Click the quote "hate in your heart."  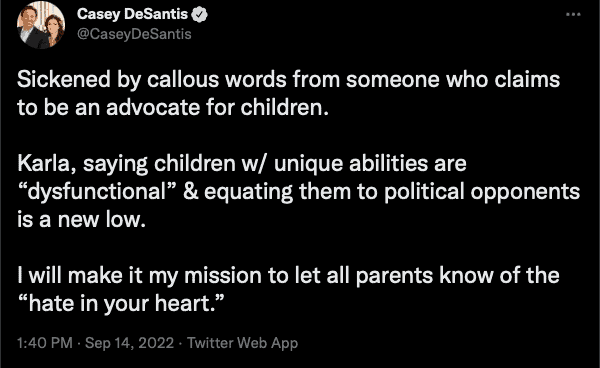121,304
